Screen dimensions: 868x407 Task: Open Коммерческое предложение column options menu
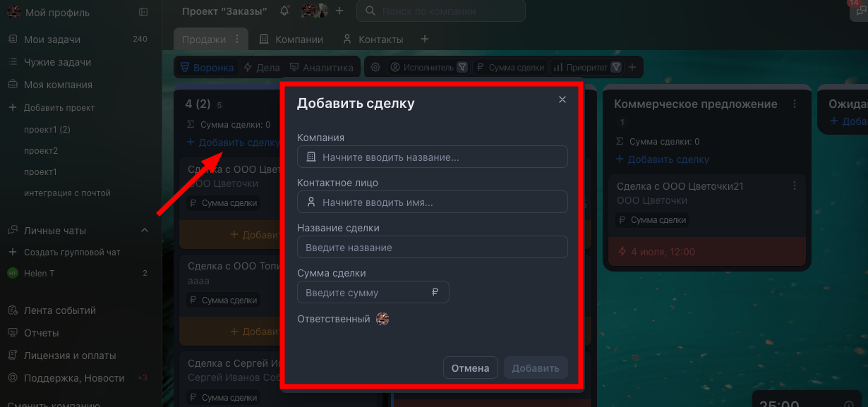pyautogui.click(x=795, y=104)
